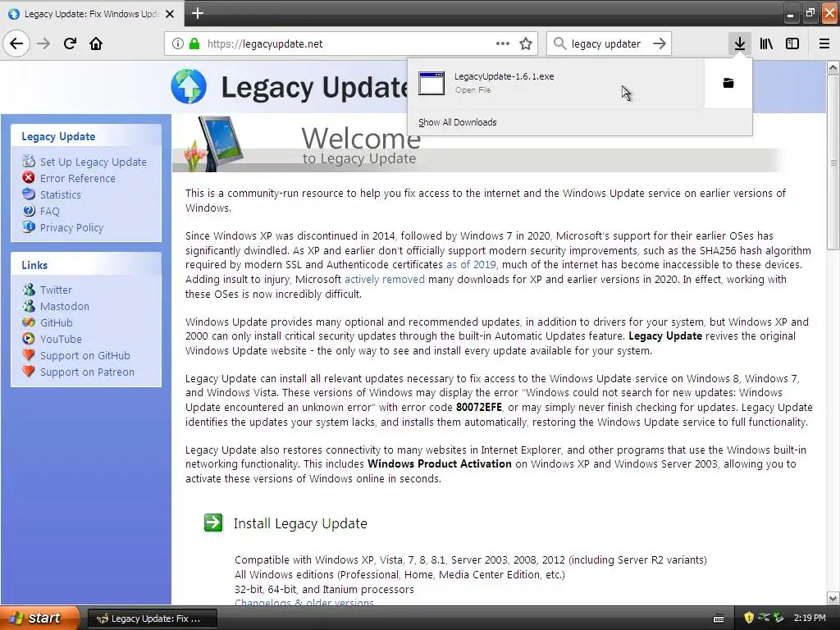
Task: Click the Safely Remove Hardware tray icon
Action: tap(779, 619)
